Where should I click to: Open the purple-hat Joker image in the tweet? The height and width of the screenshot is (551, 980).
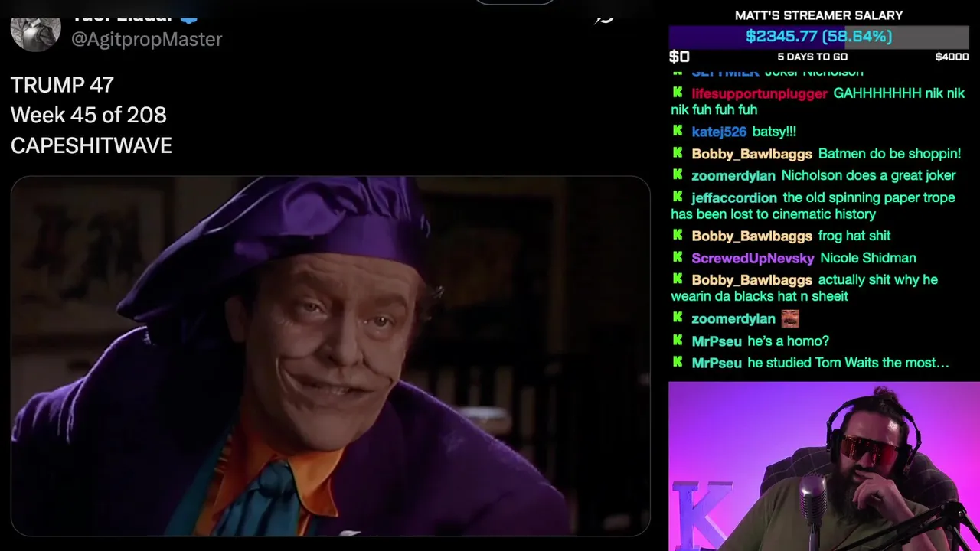pos(330,356)
